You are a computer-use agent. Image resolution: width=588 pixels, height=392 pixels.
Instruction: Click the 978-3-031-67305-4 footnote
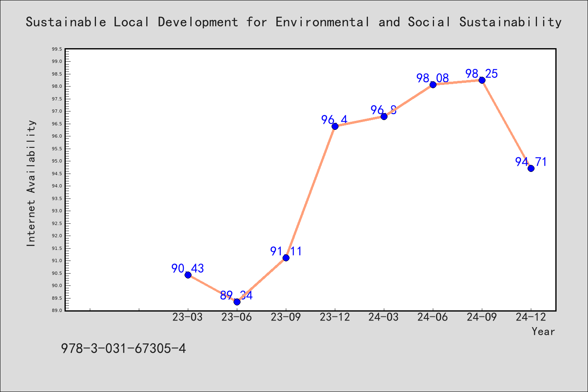tap(123, 348)
